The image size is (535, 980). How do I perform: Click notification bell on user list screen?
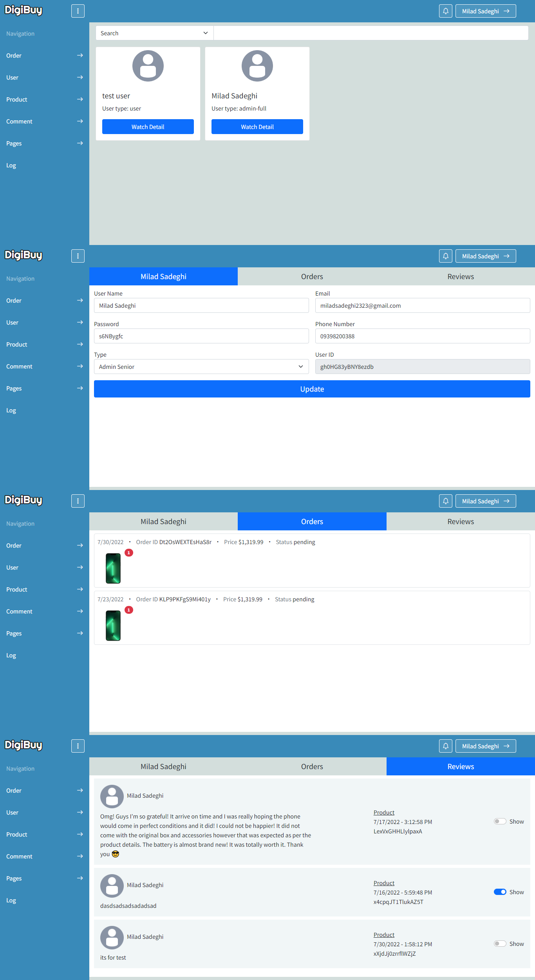click(x=446, y=11)
